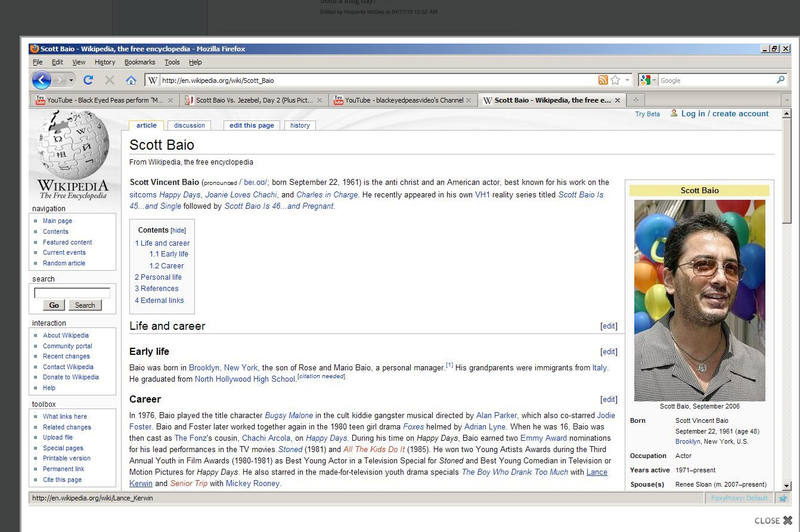
Task: Click the Scott Baio infobox photo
Action: [699, 300]
